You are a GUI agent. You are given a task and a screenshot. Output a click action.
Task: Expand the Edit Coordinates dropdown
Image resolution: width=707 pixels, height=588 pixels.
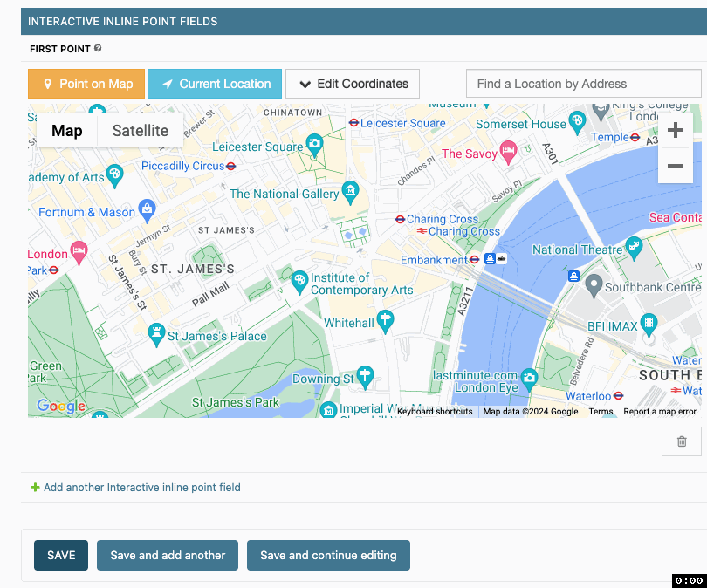click(353, 84)
